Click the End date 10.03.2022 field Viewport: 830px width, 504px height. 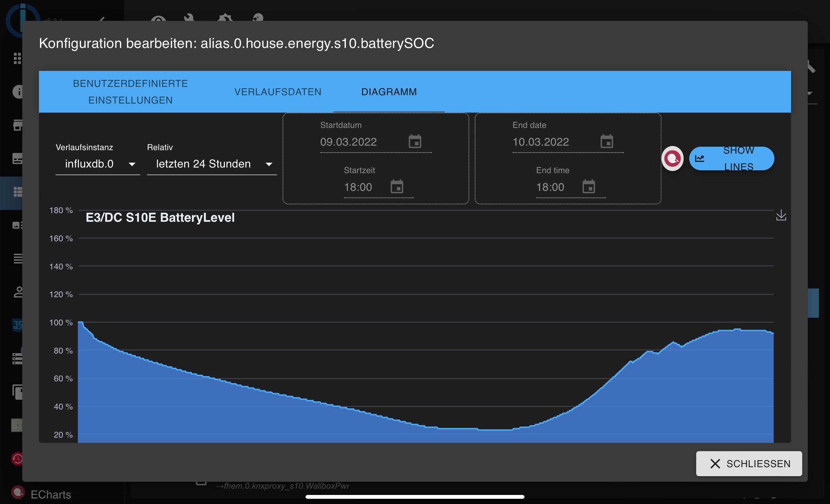(541, 142)
